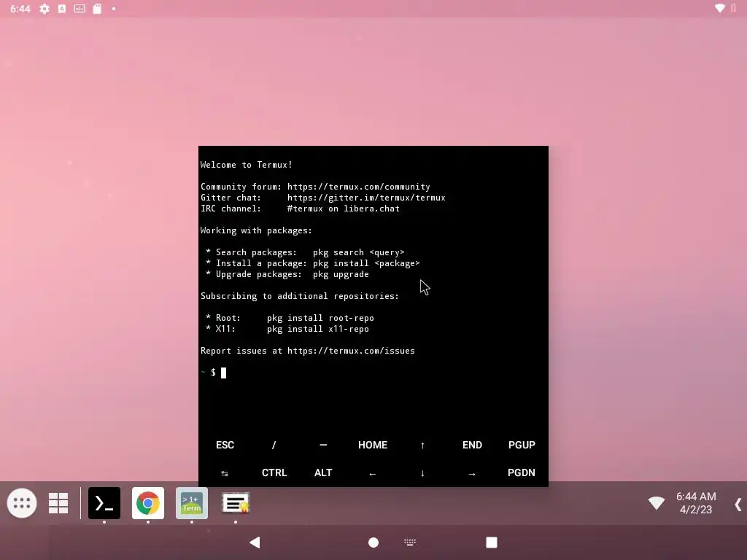Tap the right arrow extra key
This screenshot has width=747, height=560.
point(472,474)
